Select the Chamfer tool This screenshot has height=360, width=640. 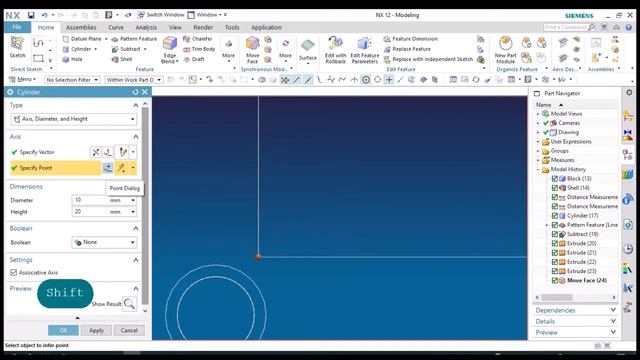pyautogui.click(x=198, y=39)
